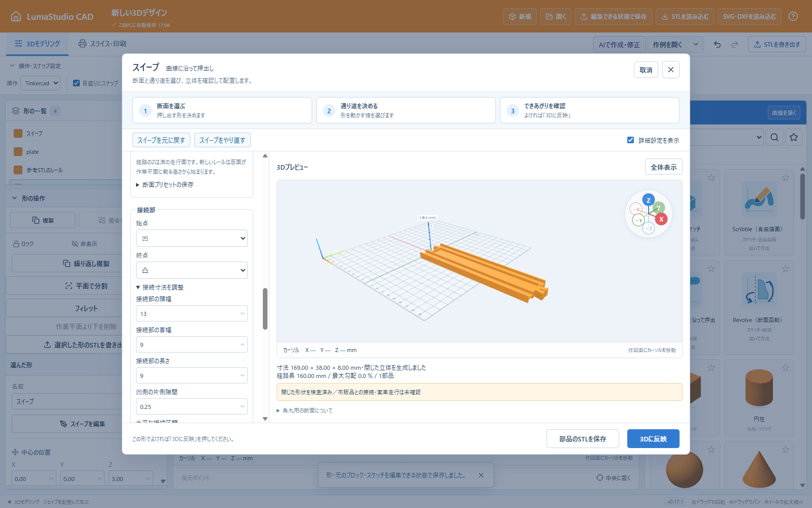
Task: Click the LumaStudio CAD home icon
Action: pos(16,16)
